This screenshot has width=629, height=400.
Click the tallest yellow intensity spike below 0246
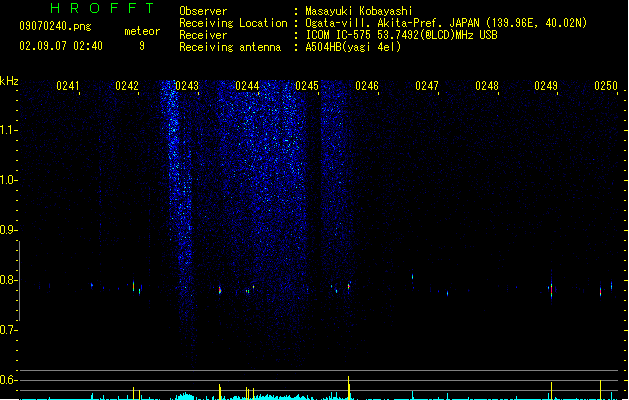click(x=349, y=388)
